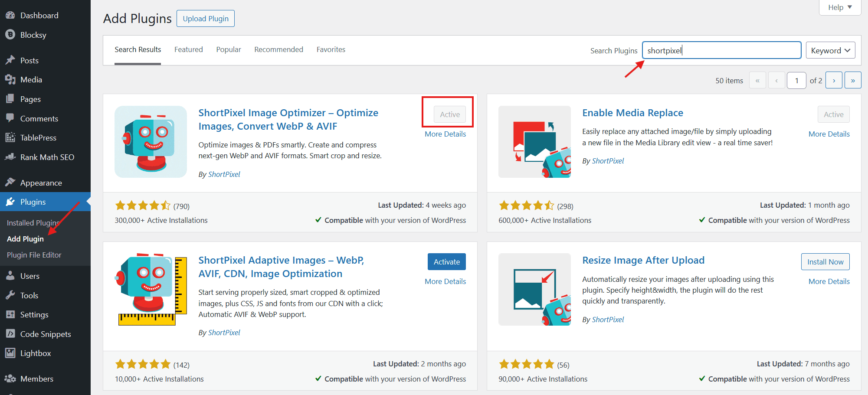
Task: Click the Tools wrench icon
Action: coord(10,295)
